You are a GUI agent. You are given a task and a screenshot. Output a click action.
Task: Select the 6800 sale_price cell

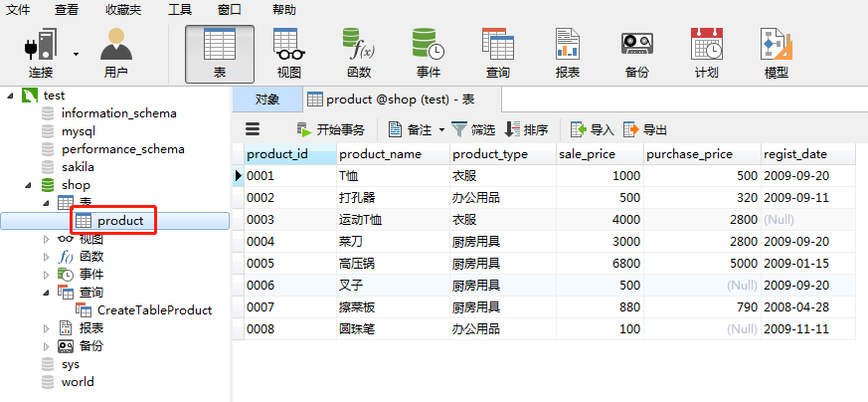tap(601, 264)
